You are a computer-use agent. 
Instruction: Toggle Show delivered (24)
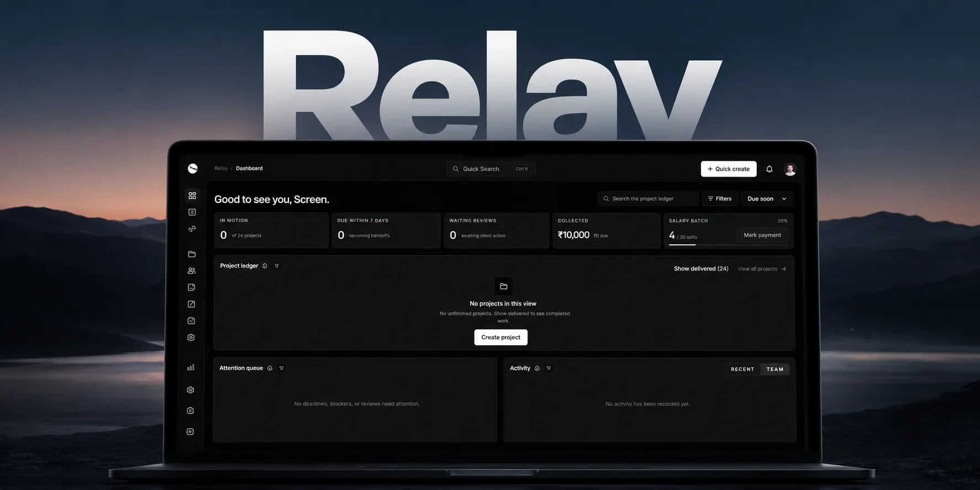point(701,269)
